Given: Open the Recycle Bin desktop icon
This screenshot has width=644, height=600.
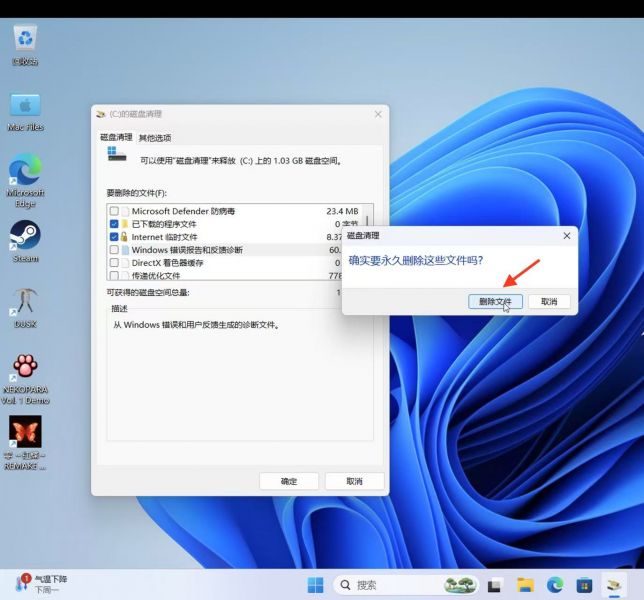Looking at the screenshot, I should tap(25, 44).
